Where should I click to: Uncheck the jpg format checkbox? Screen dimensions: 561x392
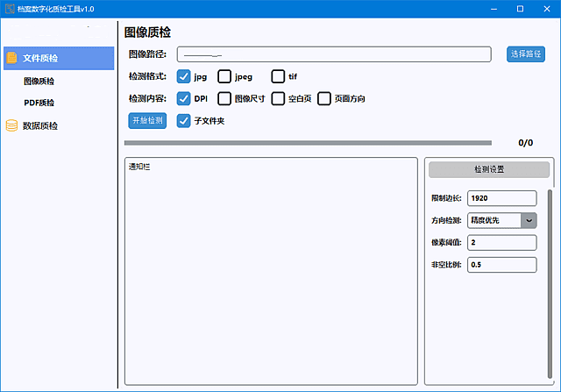184,76
